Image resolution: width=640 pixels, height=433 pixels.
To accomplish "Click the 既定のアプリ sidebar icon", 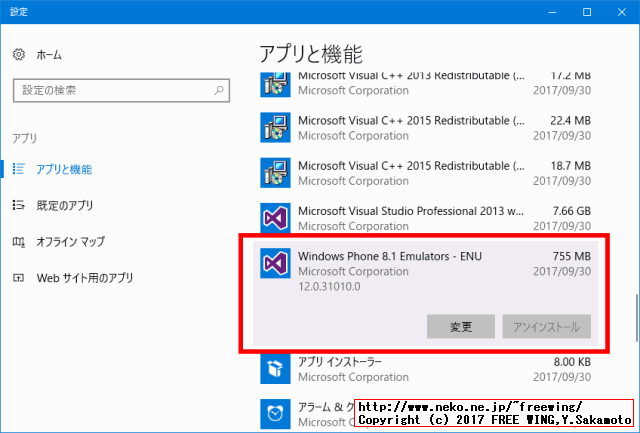I will [19, 205].
